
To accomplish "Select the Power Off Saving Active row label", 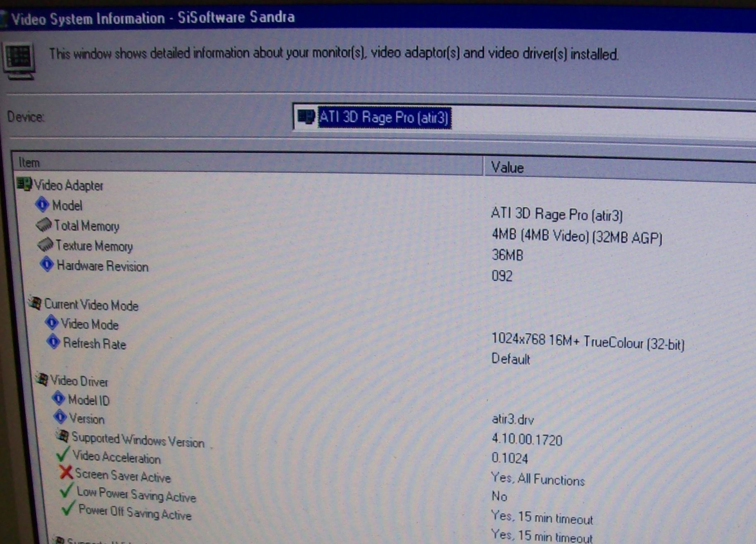I will coord(135,513).
